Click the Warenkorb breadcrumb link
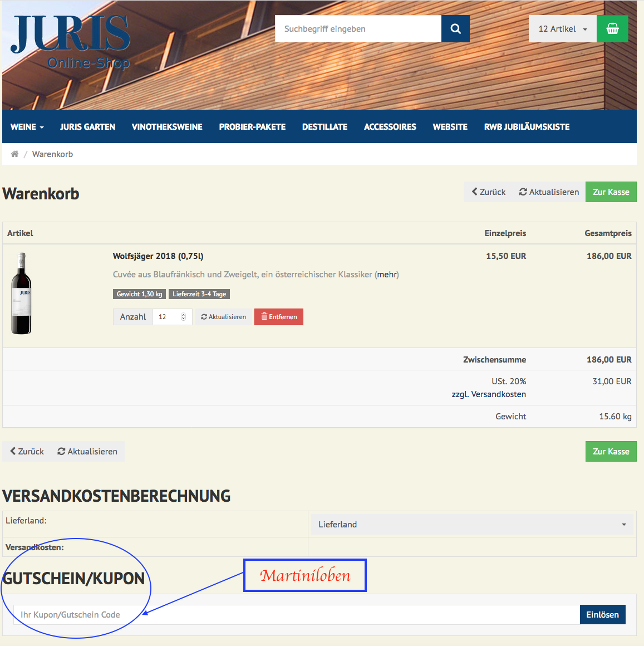The width and height of the screenshot is (644, 646). click(x=53, y=154)
